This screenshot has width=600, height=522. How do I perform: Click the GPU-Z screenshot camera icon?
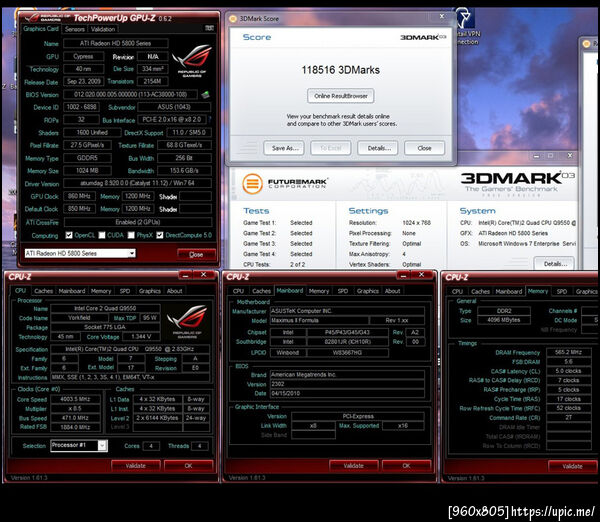point(209,28)
